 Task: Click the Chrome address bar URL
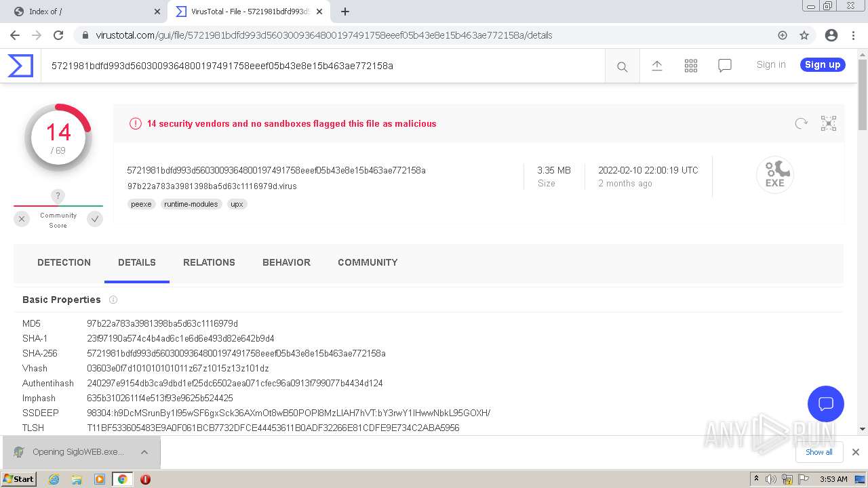click(323, 35)
